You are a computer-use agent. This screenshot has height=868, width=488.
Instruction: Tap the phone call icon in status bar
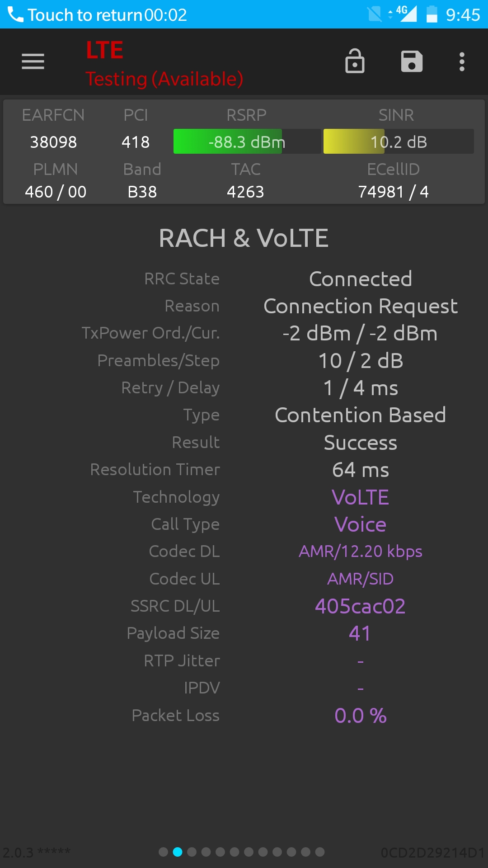coord(15,15)
